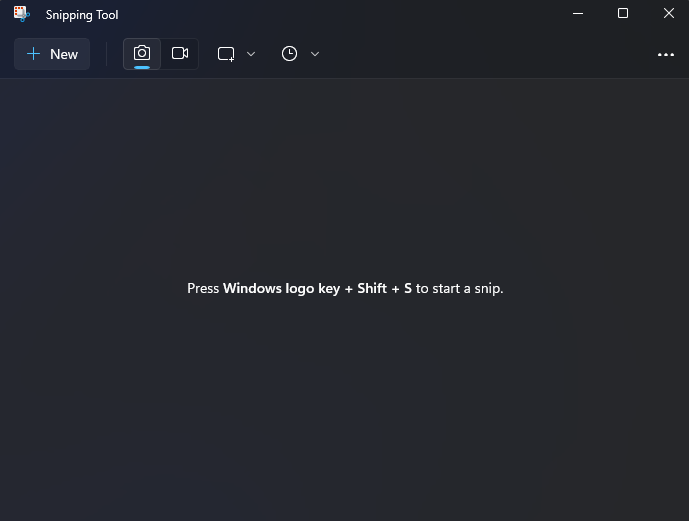This screenshot has width=689, height=521.
Task: Open the See more three-dot menu
Action: pyautogui.click(x=666, y=54)
